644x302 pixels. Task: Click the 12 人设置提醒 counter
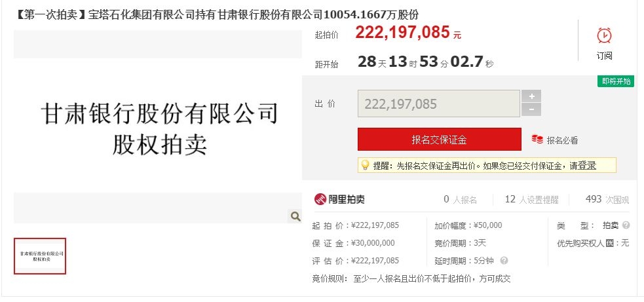[531, 200]
